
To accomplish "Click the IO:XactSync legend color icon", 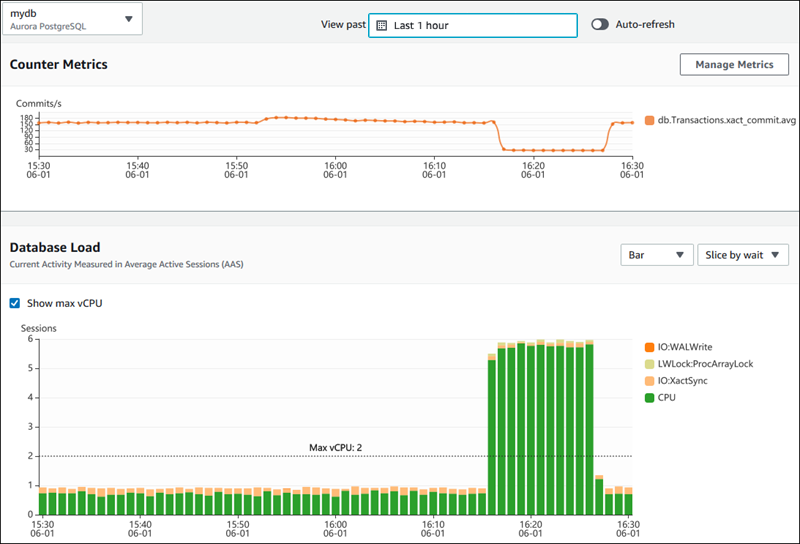I will 649,381.
